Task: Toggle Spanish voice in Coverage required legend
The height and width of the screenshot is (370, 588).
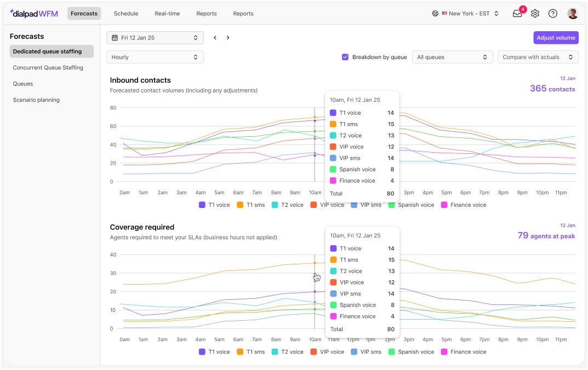Action: [412, 351]
